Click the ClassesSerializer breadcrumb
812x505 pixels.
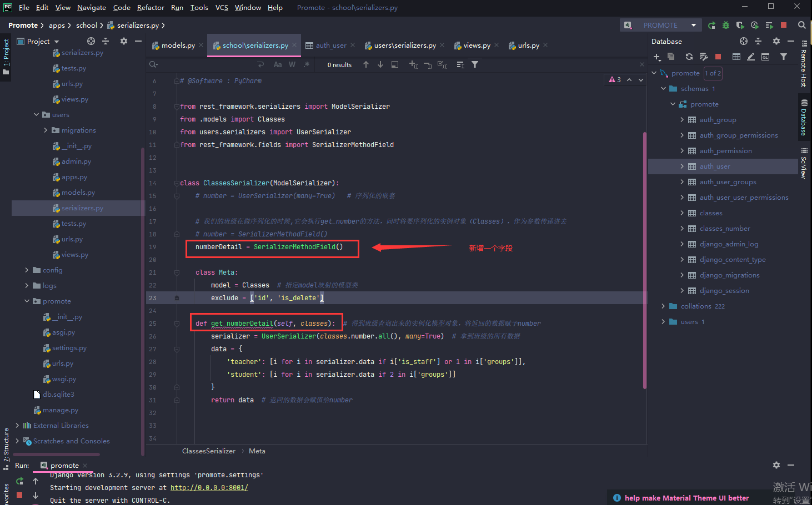click(x=209, y=451)
